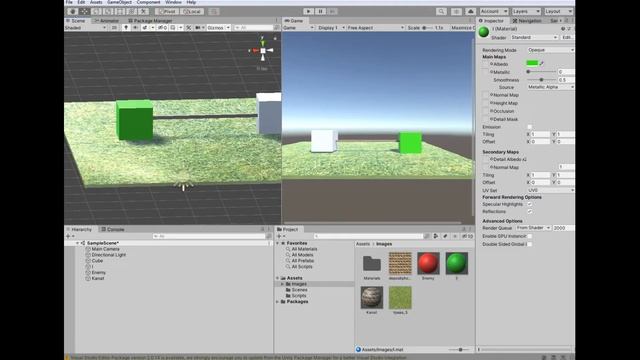Select All Materials under Favorites
640x360 pixels.
pos(304,249)
